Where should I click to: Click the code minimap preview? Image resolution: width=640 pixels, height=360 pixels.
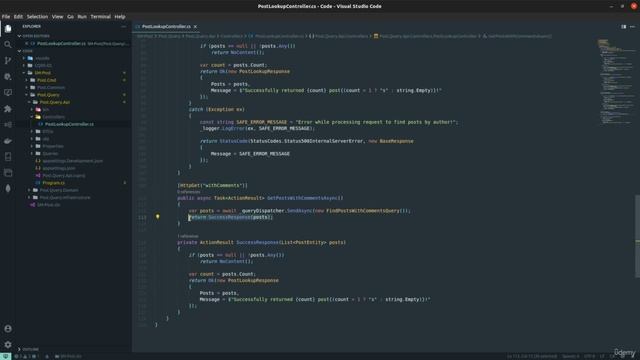click(x=616, y=82)
